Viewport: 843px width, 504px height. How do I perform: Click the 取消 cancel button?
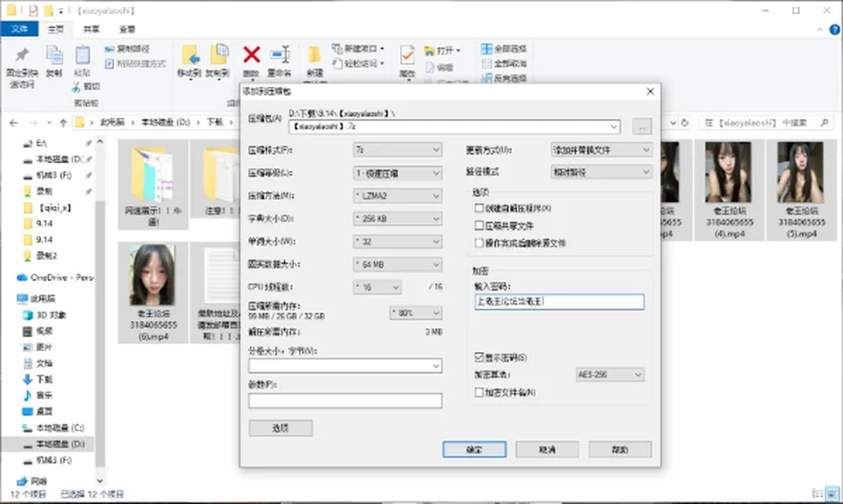coord(547,450)
